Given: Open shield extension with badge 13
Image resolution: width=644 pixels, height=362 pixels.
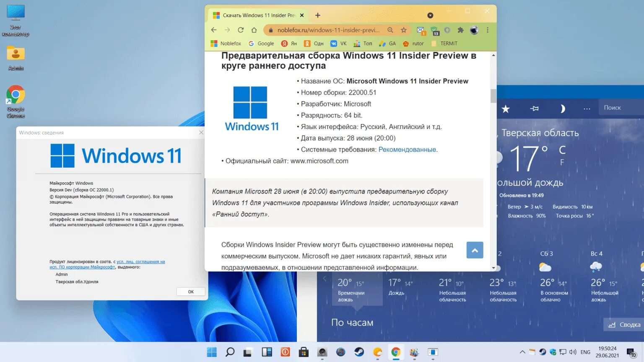Looking at the screenshot, I should coord(434,30).
